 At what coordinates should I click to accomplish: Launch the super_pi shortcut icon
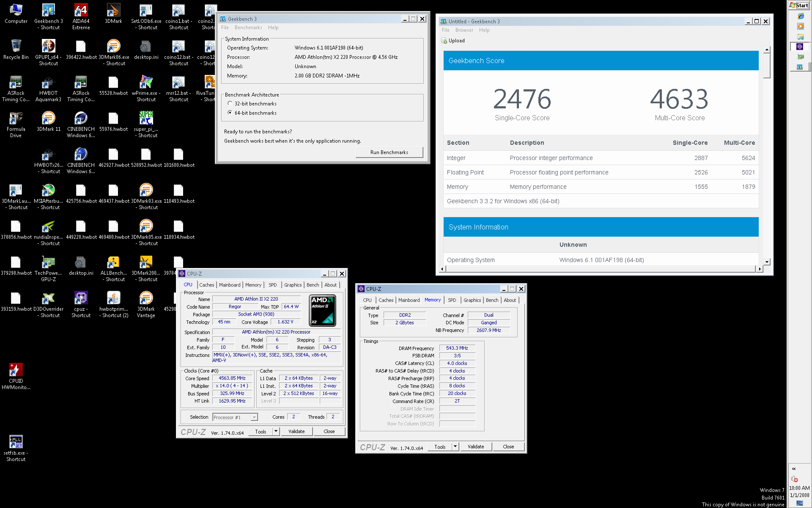click(146, 125)
